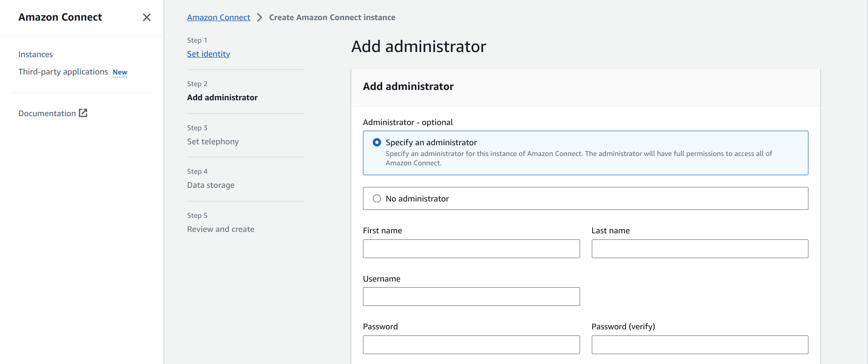Navigate to Amazon Connect breadcrumb link
This screenshot has width=868, height=364.
click(219, 17)
